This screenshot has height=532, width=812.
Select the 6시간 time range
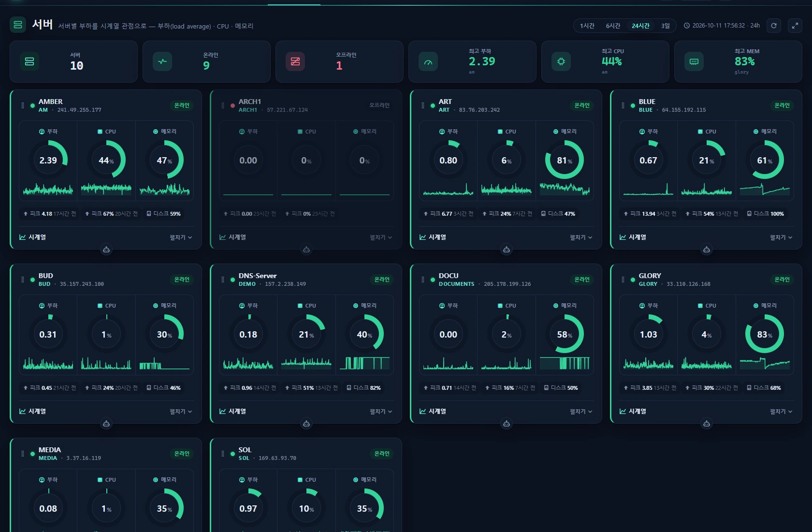[613, 26]
